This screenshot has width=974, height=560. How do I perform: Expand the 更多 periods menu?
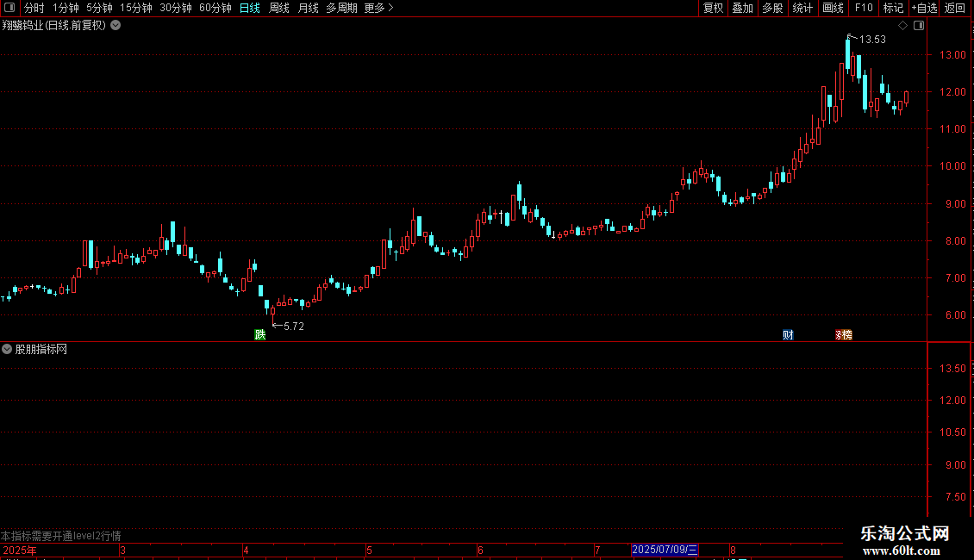(x=379, y=8)
